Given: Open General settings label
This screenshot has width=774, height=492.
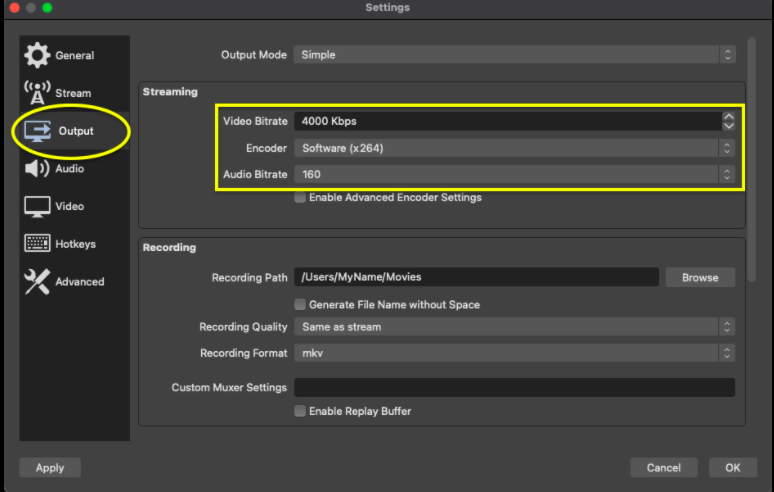Looking at the screenshot, I should pyautogui.click(x=75, y=55).
